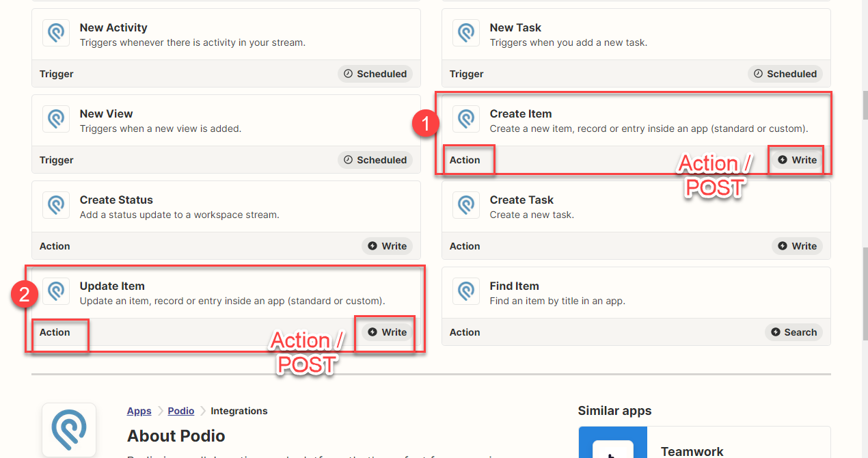Click the Similar apps heading
The width and height of the screenshot is (868, 458).
(x=614, y=411)
